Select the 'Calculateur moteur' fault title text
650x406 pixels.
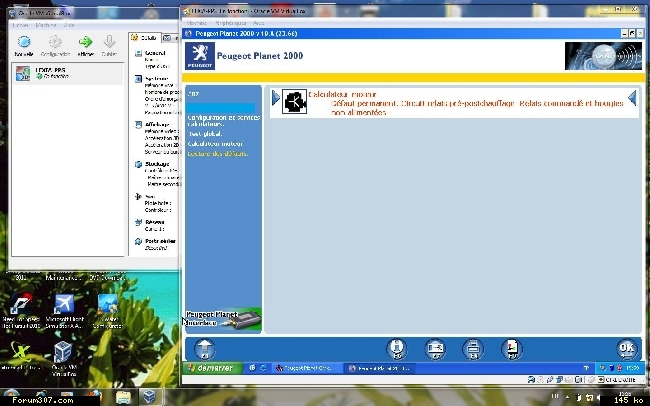(x=342, y=95)
